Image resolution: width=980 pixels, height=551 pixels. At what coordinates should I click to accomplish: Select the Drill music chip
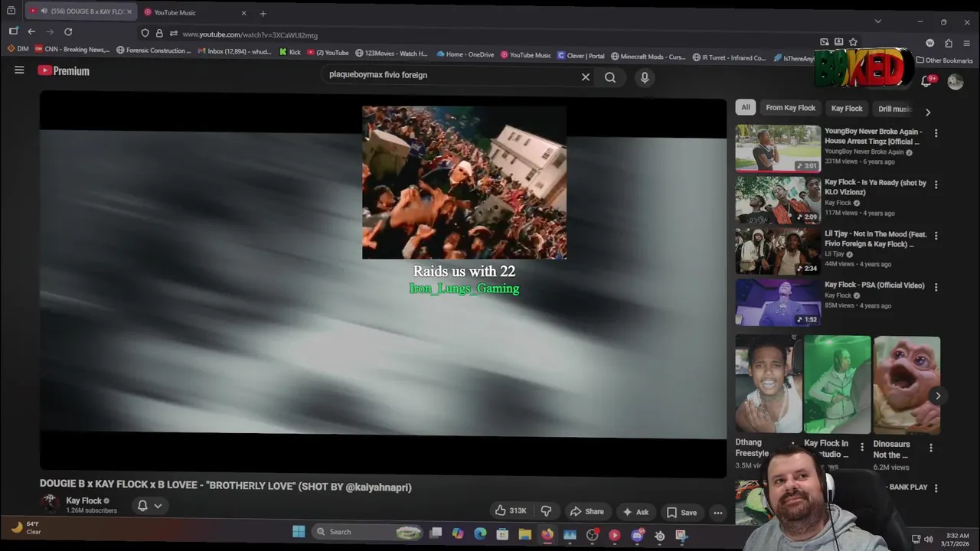894,108
